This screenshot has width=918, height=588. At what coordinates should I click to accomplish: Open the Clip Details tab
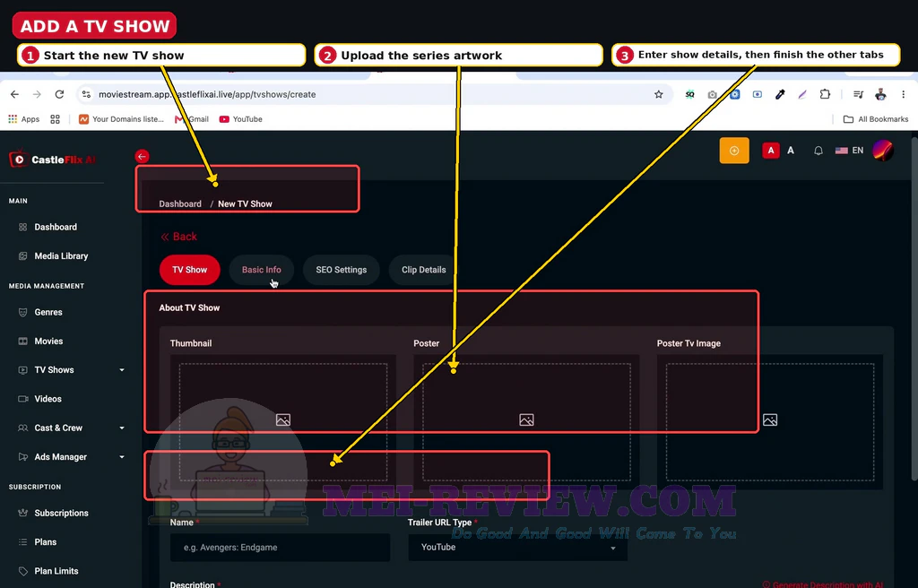(x=423, y=270)
